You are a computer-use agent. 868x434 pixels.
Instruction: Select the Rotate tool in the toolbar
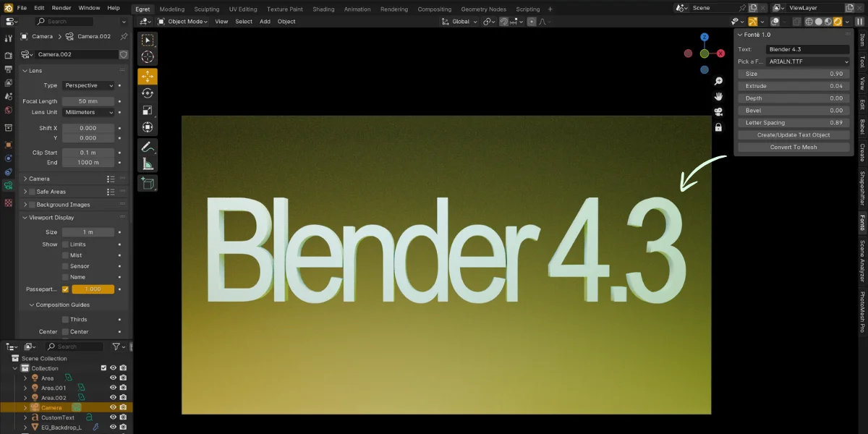click(x=148, y=93)
